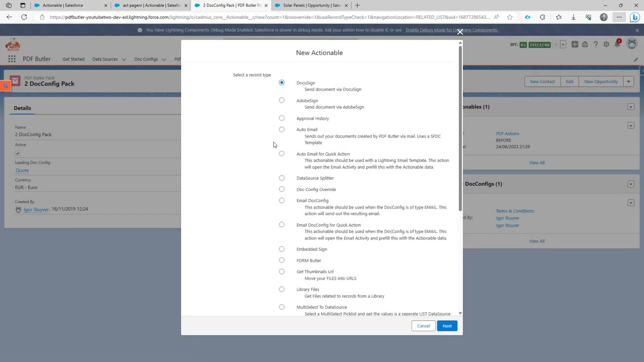
Task: Select the AdobeSign record type radio
Action: pyautogui.click(x=282, y=101)
